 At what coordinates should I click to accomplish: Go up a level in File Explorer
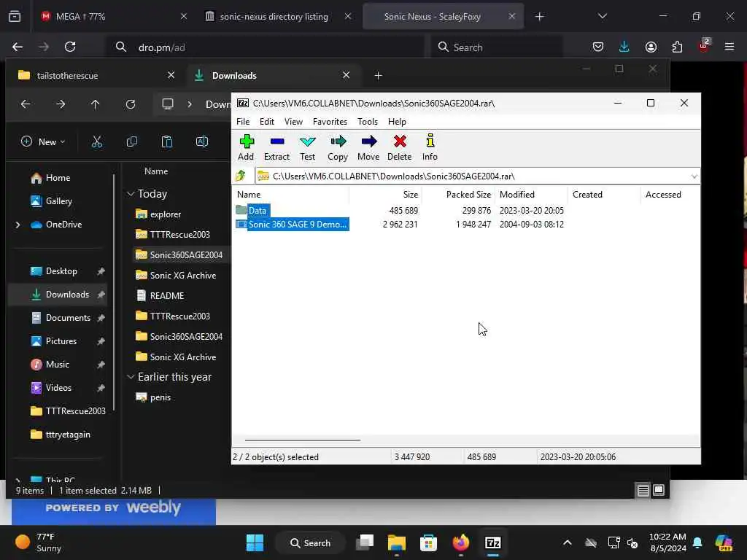tap(96, 104)
